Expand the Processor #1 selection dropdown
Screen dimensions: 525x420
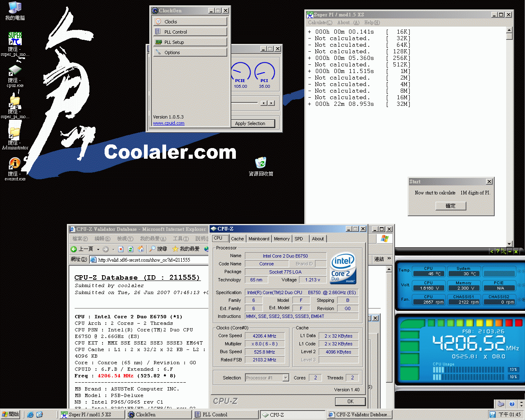point(286,378)
